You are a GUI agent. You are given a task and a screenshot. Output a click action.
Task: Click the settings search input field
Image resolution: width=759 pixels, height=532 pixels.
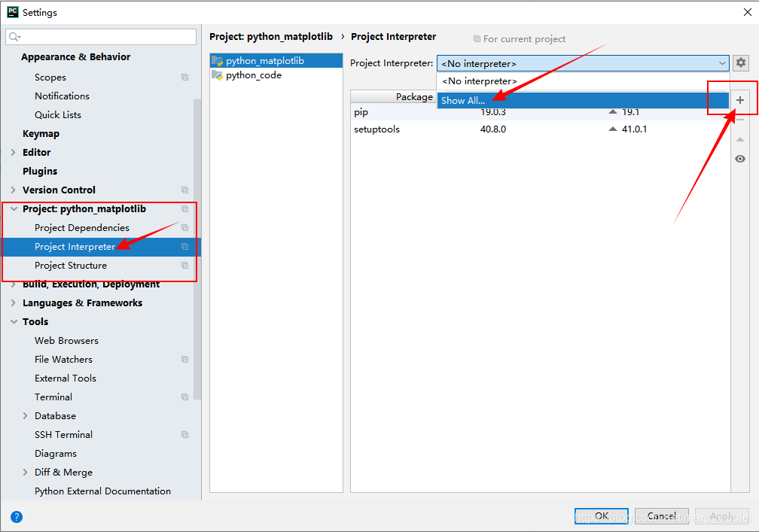pyautogui.click(x=101, y=37)
